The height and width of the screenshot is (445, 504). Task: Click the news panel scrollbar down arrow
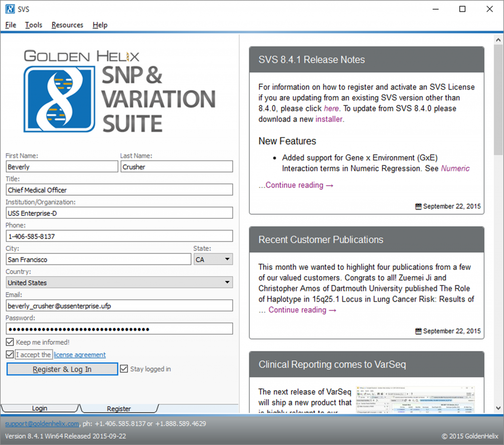[499, 408]
